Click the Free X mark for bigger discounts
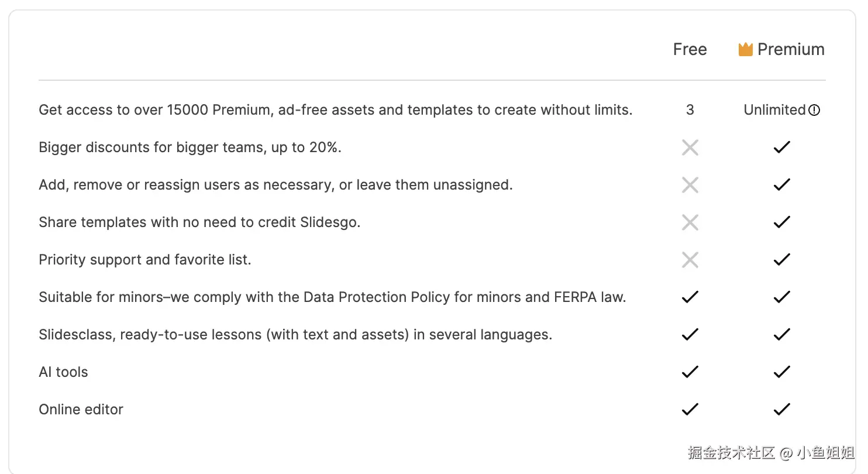The image size is (868, 474). tap(690, 147)
